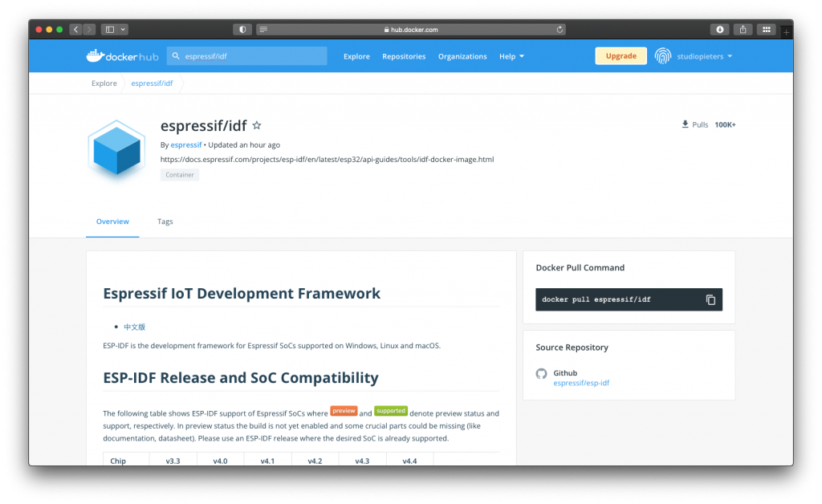Copy the docker pull command

[x=710, y=299]
